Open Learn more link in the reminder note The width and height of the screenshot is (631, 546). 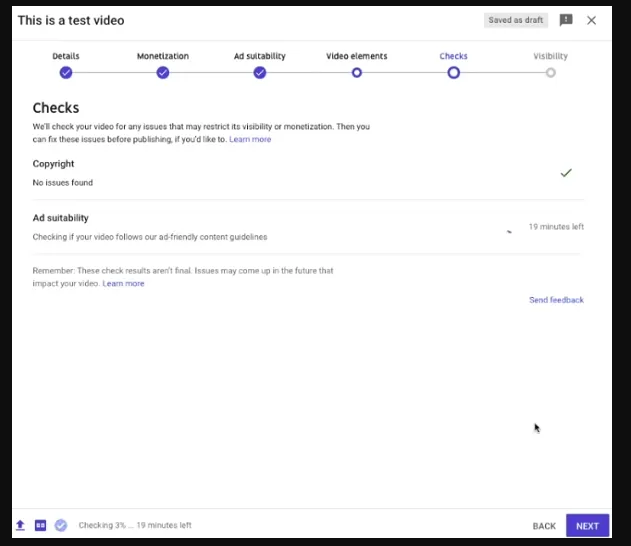(x=123, y=284)
